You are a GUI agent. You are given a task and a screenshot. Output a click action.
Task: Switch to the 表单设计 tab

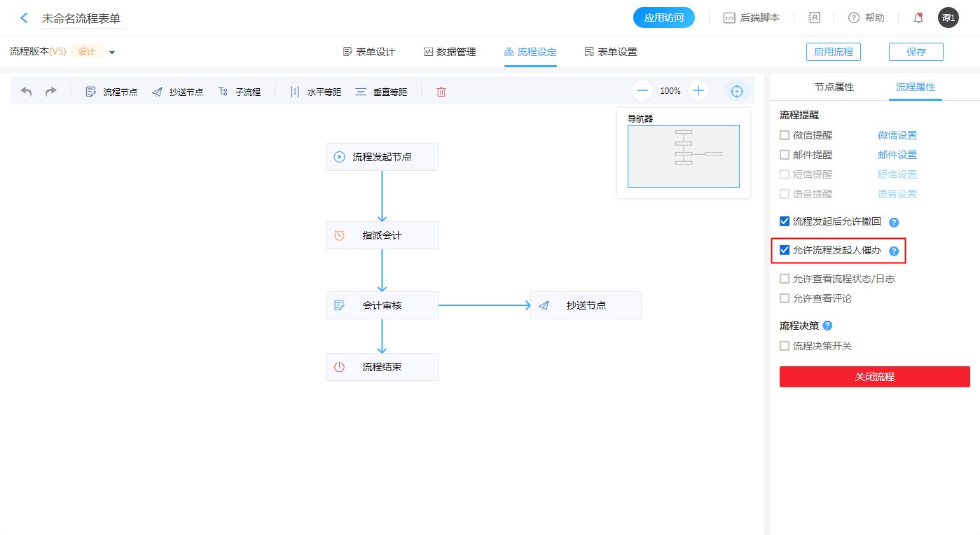click(369, 52)
